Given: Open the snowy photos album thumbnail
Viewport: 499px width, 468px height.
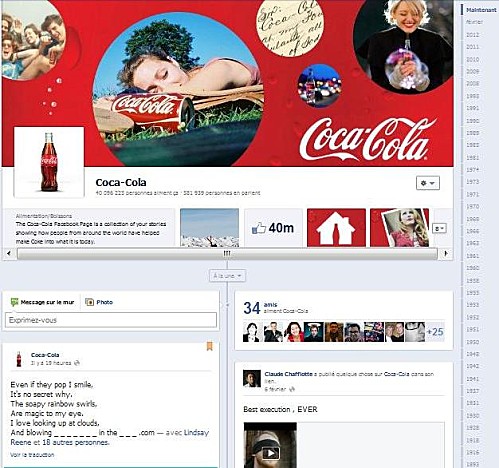Looking at the screenshot, I should [209, 228].
